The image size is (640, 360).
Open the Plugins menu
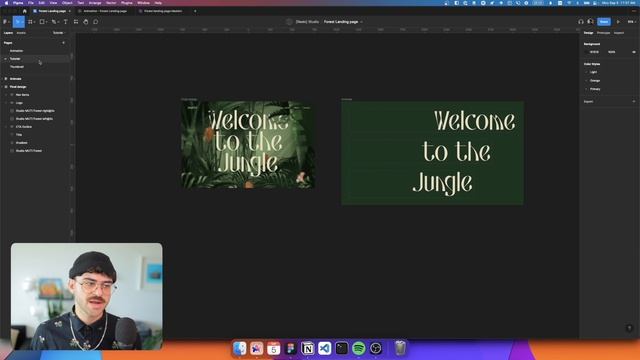pos(127,3)
